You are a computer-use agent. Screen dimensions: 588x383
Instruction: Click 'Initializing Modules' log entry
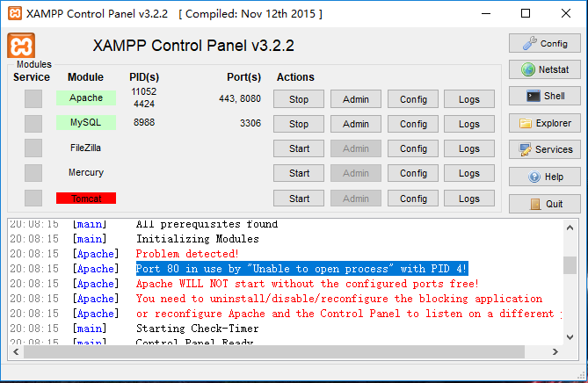(197, 239)
